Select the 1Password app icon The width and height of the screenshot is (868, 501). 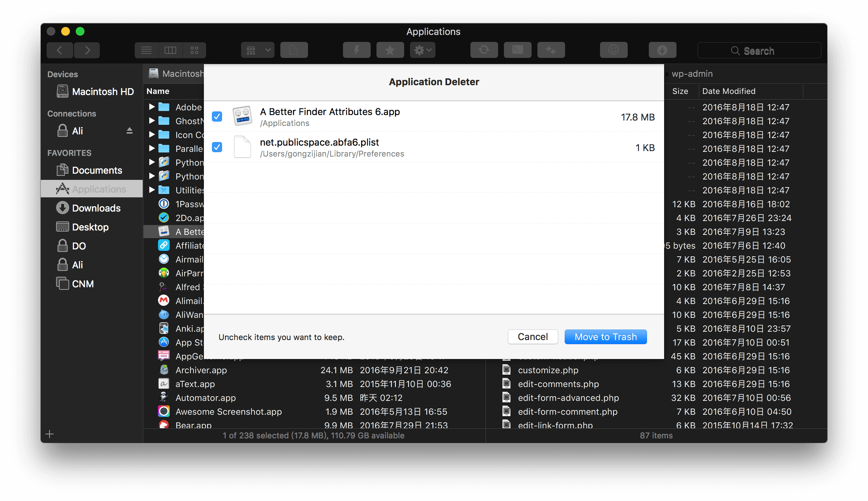pyautogui.click(x=164, y=204)
